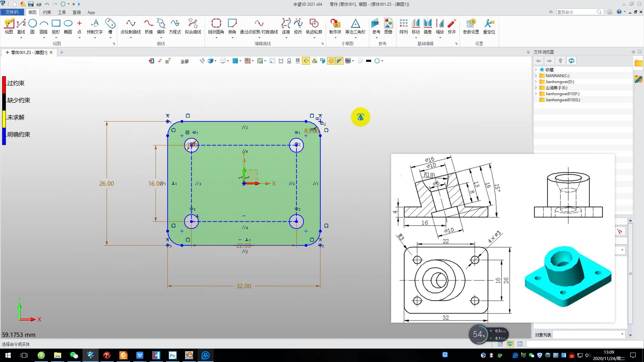Toggle the highlighted plane display button beside crosshair
The width and height of the screenshot is (644, 362).
339,61
